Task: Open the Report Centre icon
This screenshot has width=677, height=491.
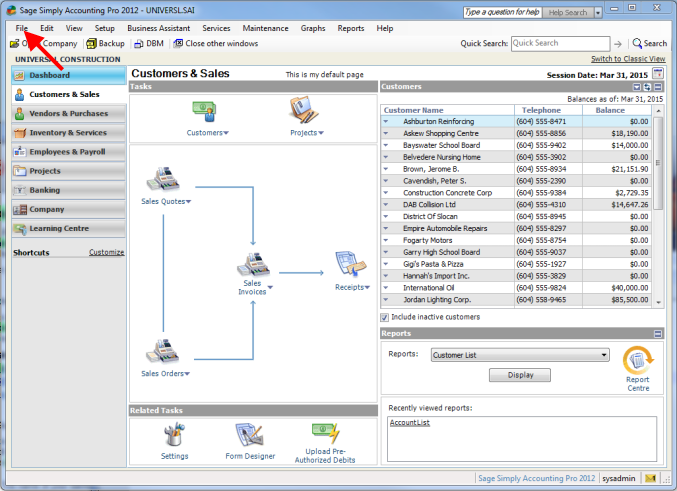Action: click(x=638, y=360)
